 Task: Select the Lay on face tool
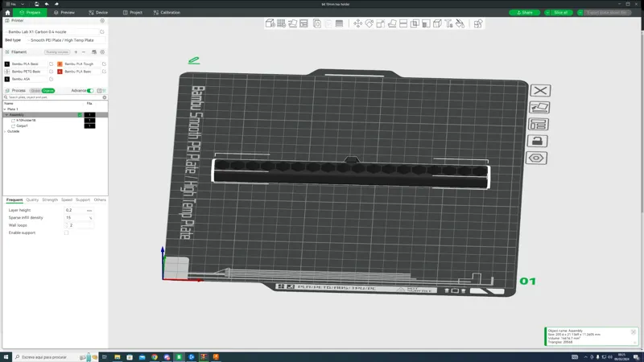392,23
